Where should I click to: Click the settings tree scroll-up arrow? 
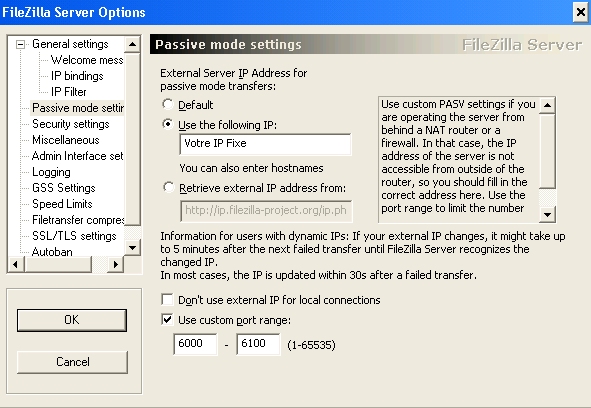(132, 44)
